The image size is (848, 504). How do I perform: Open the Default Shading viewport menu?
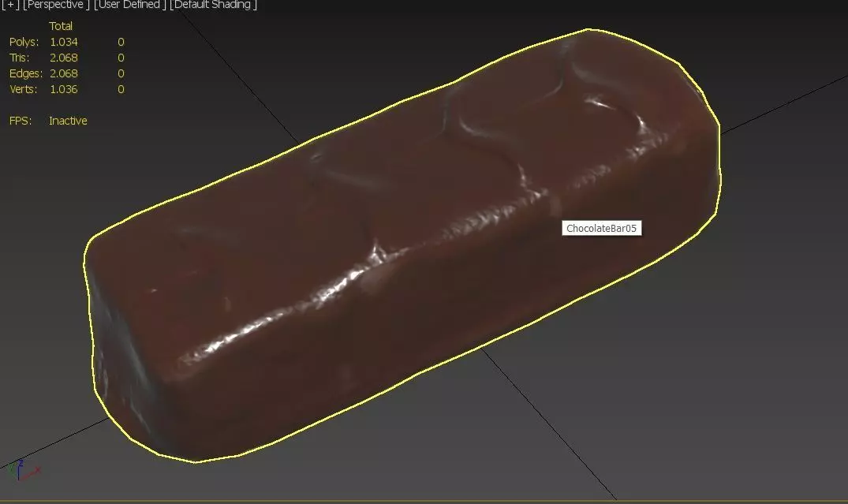(213, 4)
